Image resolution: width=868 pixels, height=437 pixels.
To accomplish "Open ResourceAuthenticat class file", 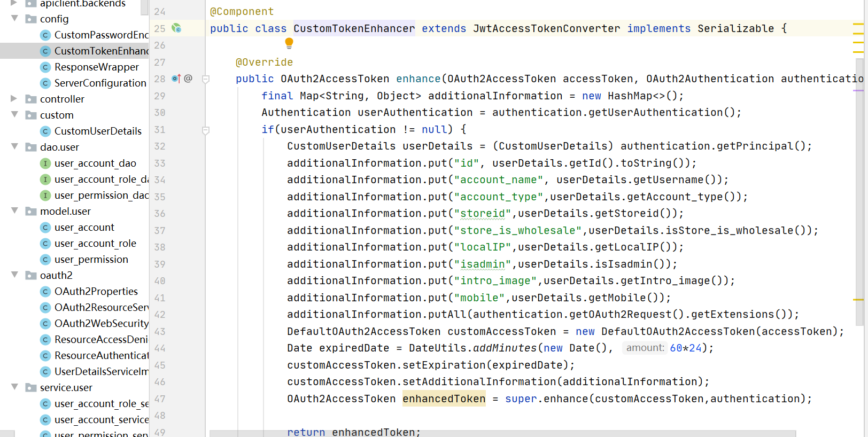I will pos(102,355).
